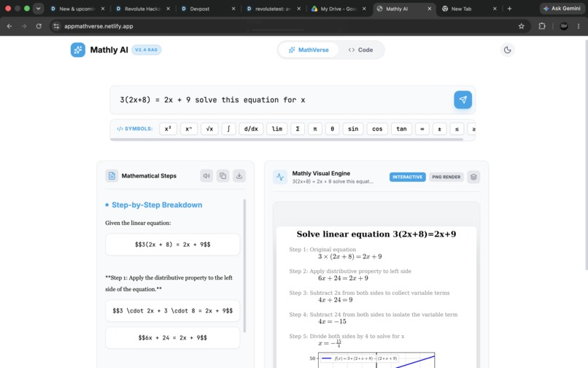Copy the Mathematical Steps content
588x368 pixels.
coord(223,176)
